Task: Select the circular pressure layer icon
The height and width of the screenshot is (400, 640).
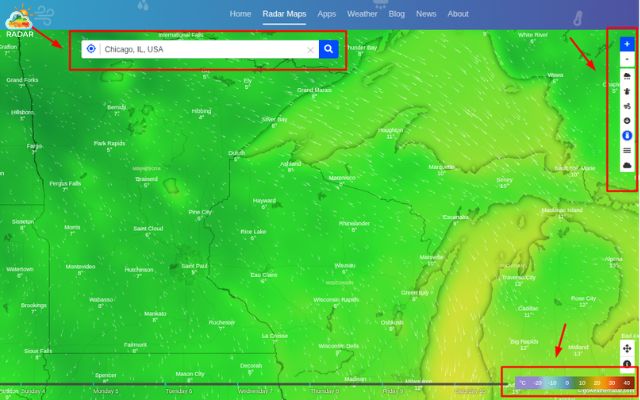Action: pos(627,121)
